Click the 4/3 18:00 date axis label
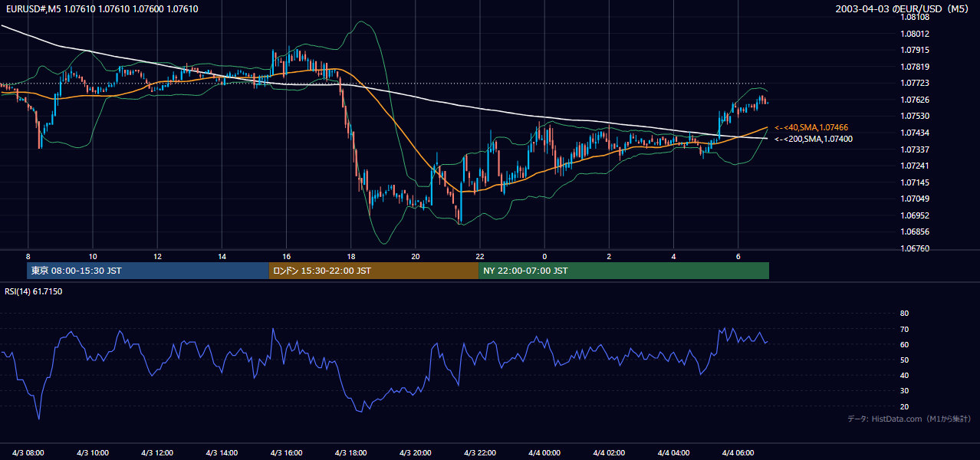The width and height of the screenshot is (980, 460). [x=351, y=452]
